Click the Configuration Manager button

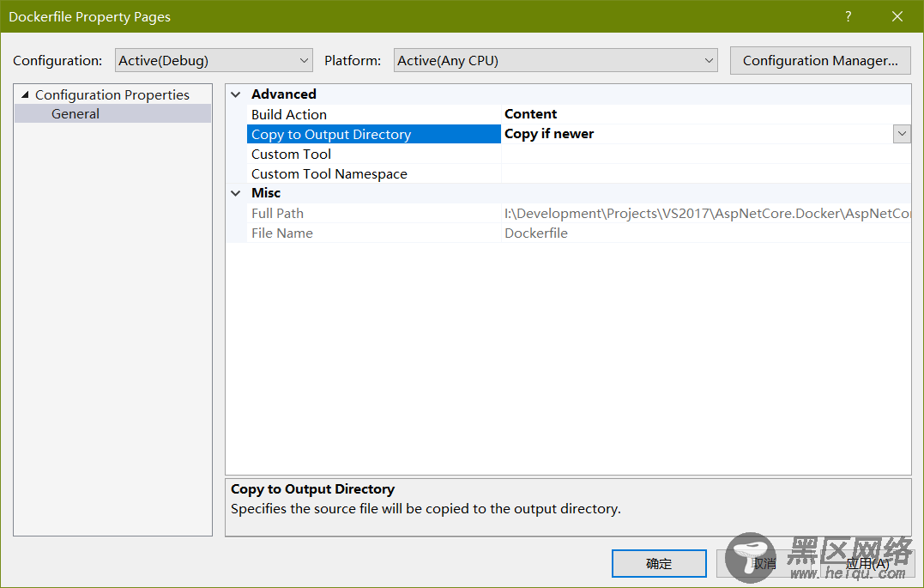(820, 61)
